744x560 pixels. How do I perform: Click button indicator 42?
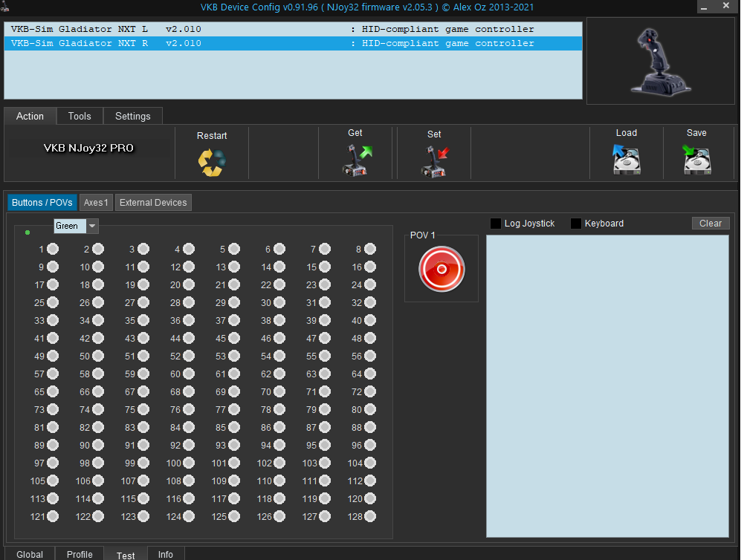(98, 338)
